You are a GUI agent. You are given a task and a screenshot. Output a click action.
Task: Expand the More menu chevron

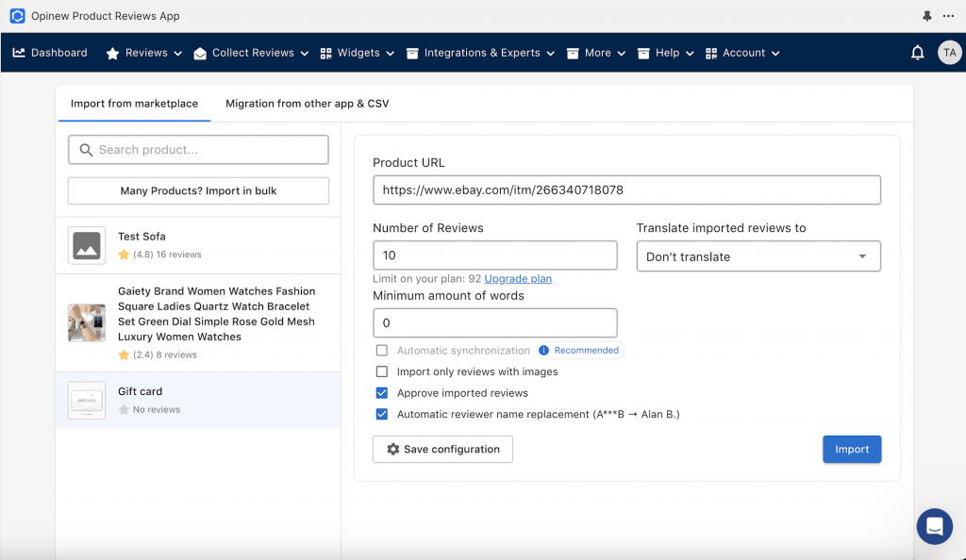[621, 54]
